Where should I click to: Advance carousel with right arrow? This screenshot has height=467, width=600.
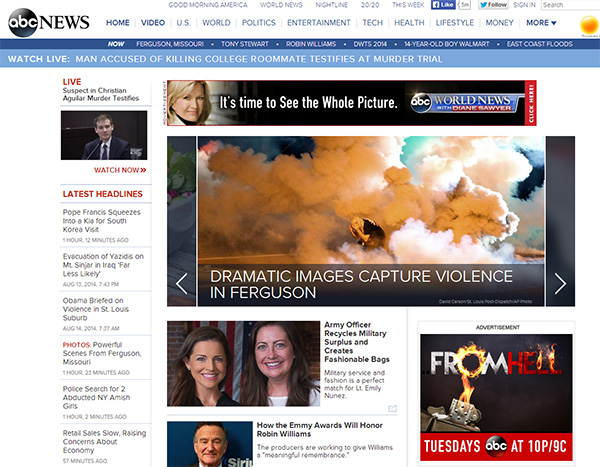pos(560,283)
